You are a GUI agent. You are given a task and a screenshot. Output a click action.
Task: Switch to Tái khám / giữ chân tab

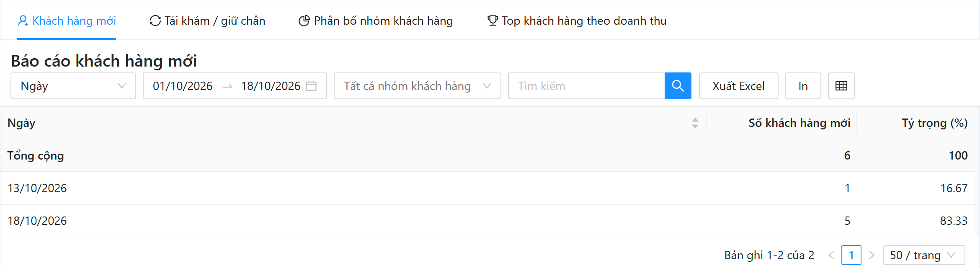[207, 21]
